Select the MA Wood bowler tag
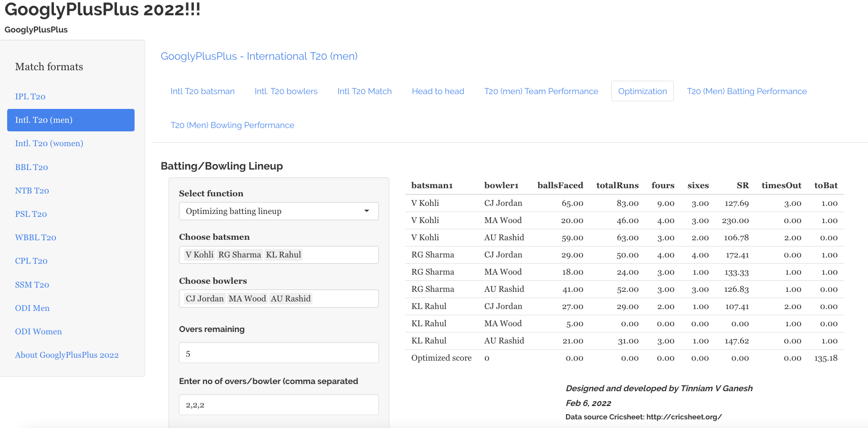Viewport: 868px width, 428px height. pos(247,299)
